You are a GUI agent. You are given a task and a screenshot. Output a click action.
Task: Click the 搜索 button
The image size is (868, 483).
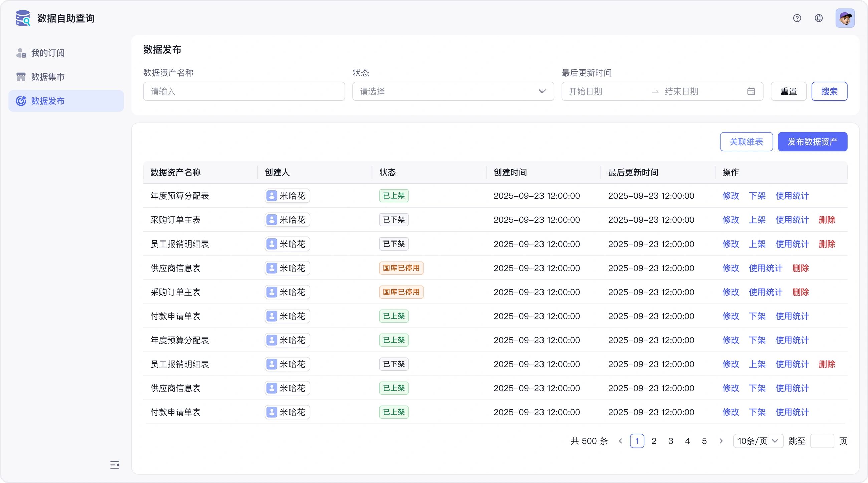pos(829,91)
